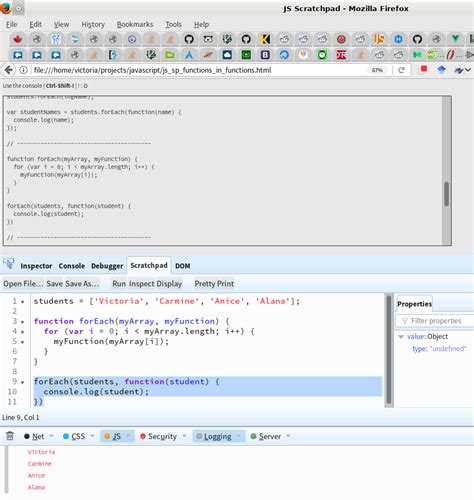Open the toolbar overflow chevron menu
Image resolution: width=474 pixels, height=500 pixels.
pos(468,70)
